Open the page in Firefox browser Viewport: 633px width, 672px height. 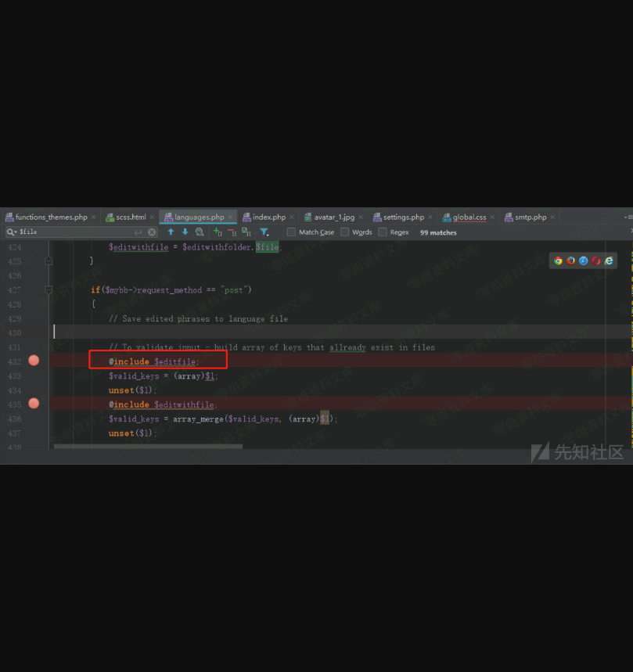coord(570,261)
